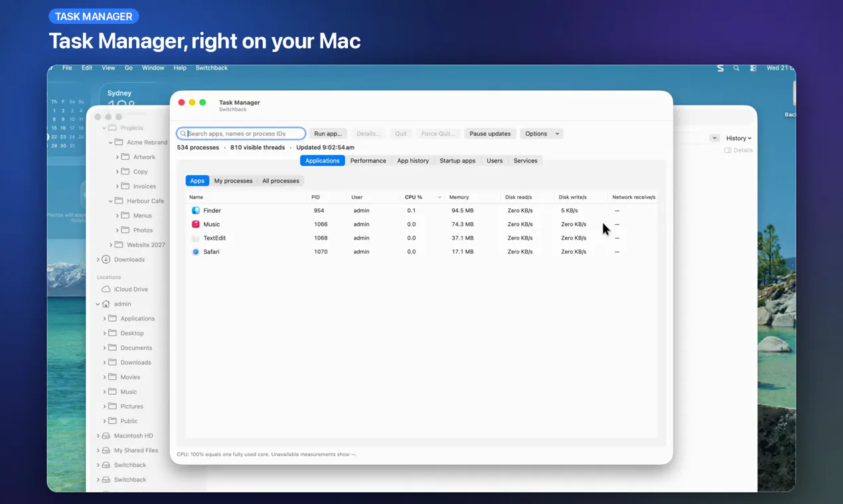This screenshot has width=843, height=504.
Task: Click the Website 2027 folder icon
Action: tap(119, 245)
